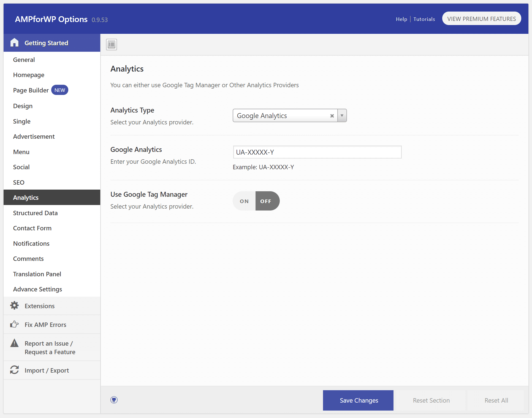Screen dimensions: 532x418
Task: Click the GitHub icon in the footer
Action: click(114, 400)
